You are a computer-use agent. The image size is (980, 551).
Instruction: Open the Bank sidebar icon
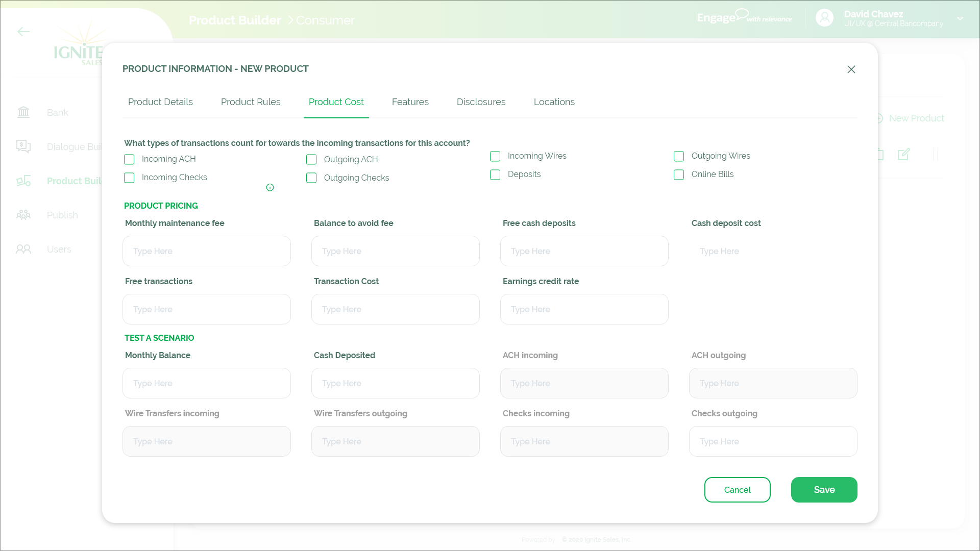pyautogui.click(x=23, y=112)
